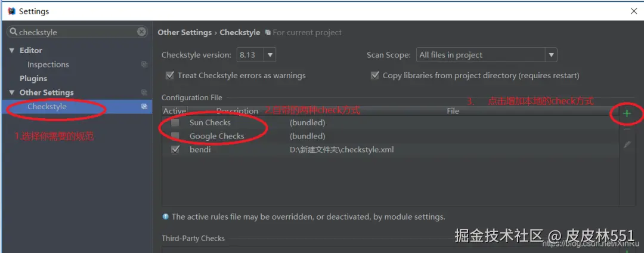The width and height of the screenshot is (644, 253).
Task: Select Checkstyle in the settings tree
Action: pyautogui.click(x=47, y=106)
